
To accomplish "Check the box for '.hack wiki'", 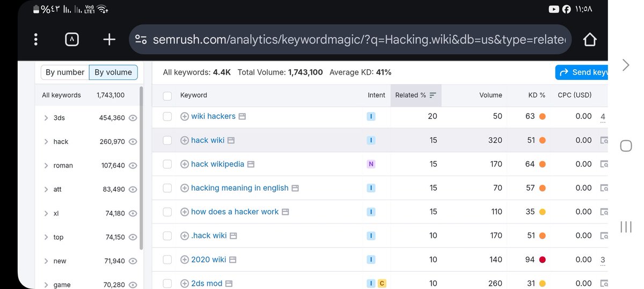I will click(167, 235).
